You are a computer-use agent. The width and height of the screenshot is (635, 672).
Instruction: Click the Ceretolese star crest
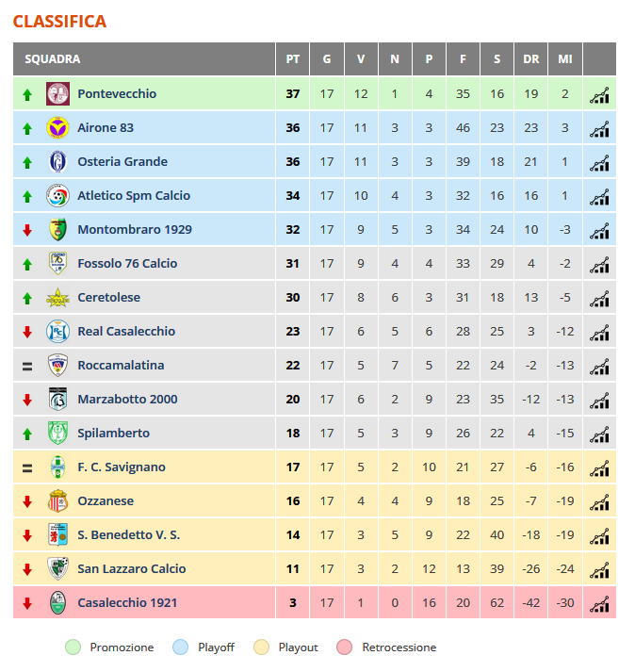(57, 298)
